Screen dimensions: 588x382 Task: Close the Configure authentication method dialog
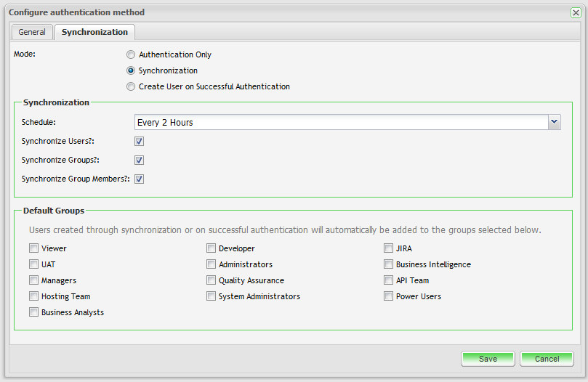(576, 12)
